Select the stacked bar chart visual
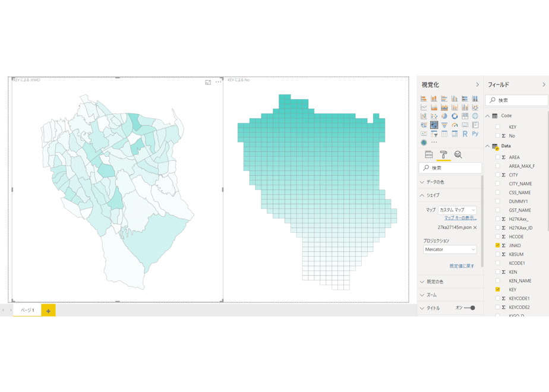549x392 pixels. [424, 99]
